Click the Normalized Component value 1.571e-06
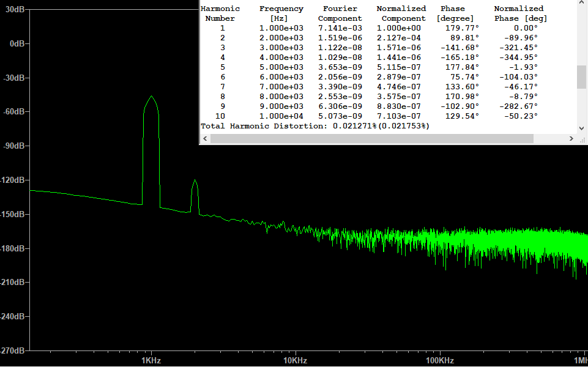The height and width of the screenshot is (367, 588). tap(399, 48)
